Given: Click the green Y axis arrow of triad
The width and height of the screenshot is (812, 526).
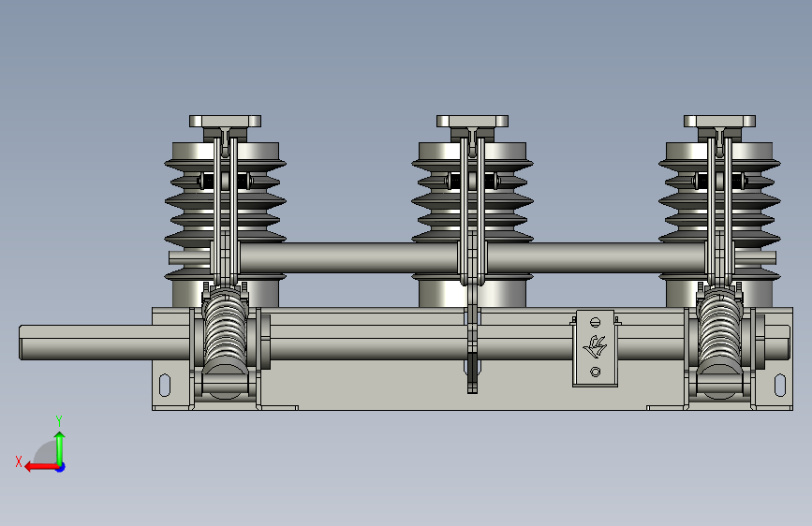Looking at the screenshot, I should click(x=60, y=447).
